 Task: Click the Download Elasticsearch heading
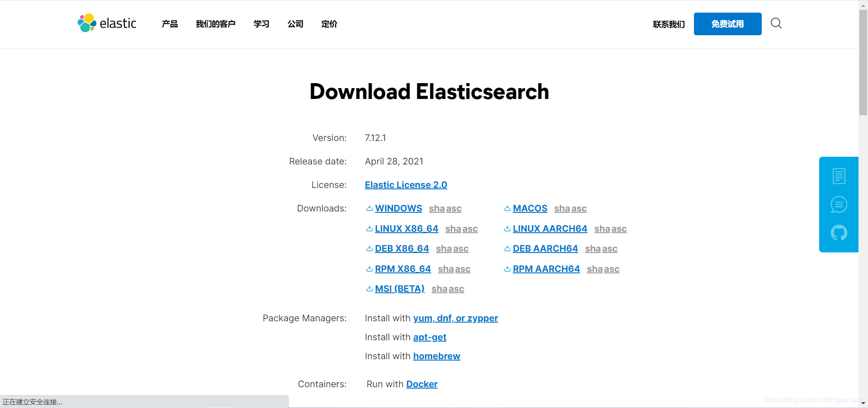click(x=429, y=92)
